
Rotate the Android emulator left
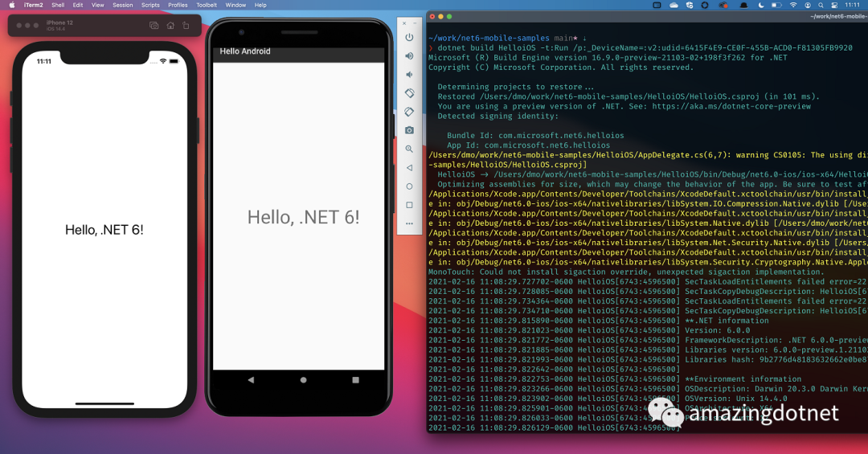tap(409, 93)
